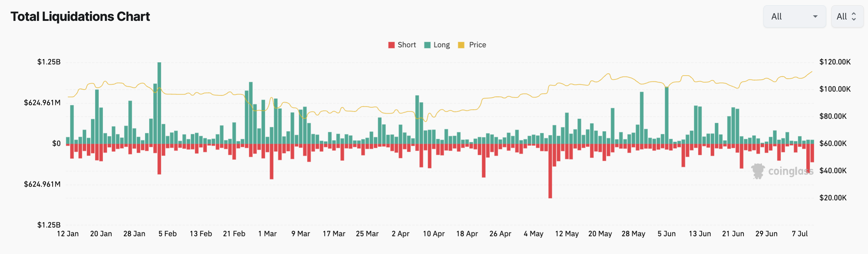This screenshot has height=254, width=868.
Task: Click the $0 liquidation axis label
Action: 56,144
